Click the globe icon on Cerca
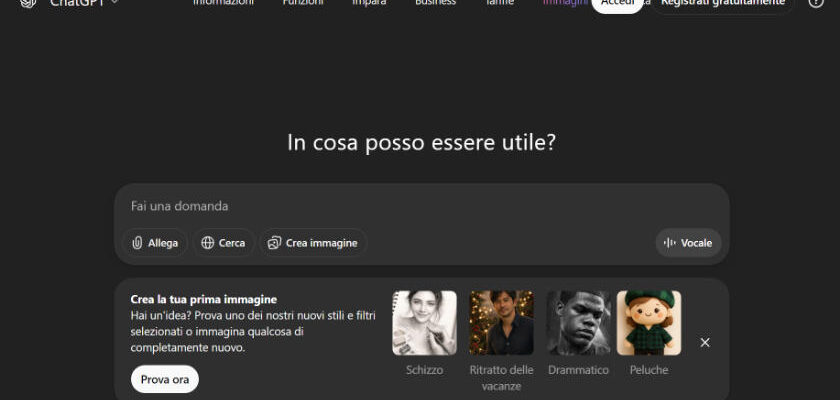840x400 pixels. 208,243
